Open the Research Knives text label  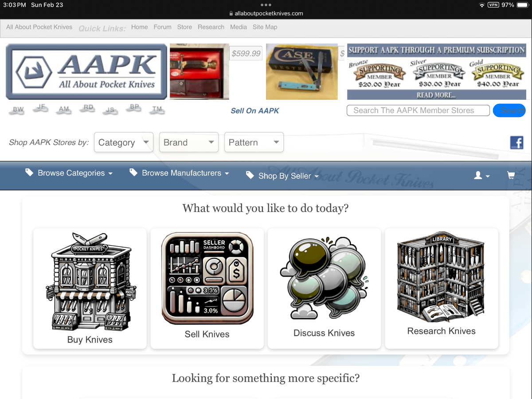pyautogui.click(x=442, y=331)
